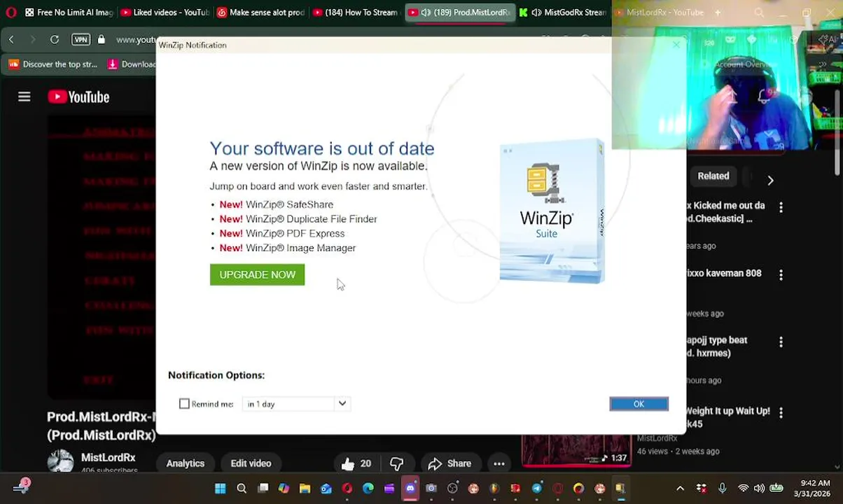Image resolution: width=843 pixels, height=504 pixels.
Task: Open Telegram from taskbar
Action: [536, 489]
